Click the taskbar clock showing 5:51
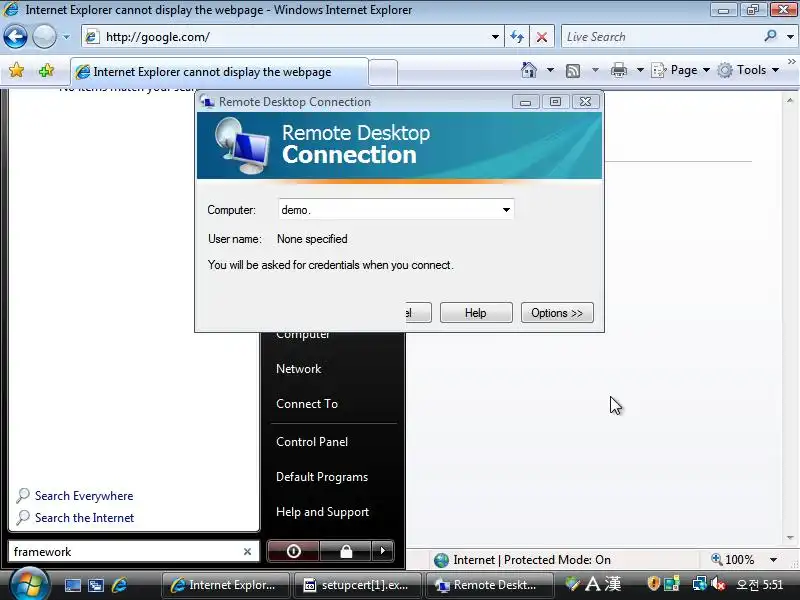This screenshot has height=600, width=800. 759,584
